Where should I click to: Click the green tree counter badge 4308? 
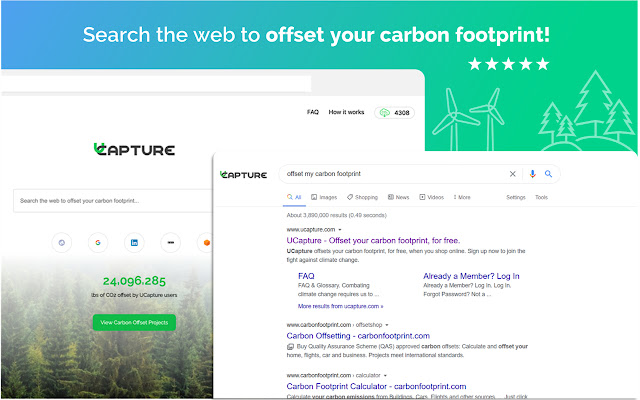tap(394, 113)
